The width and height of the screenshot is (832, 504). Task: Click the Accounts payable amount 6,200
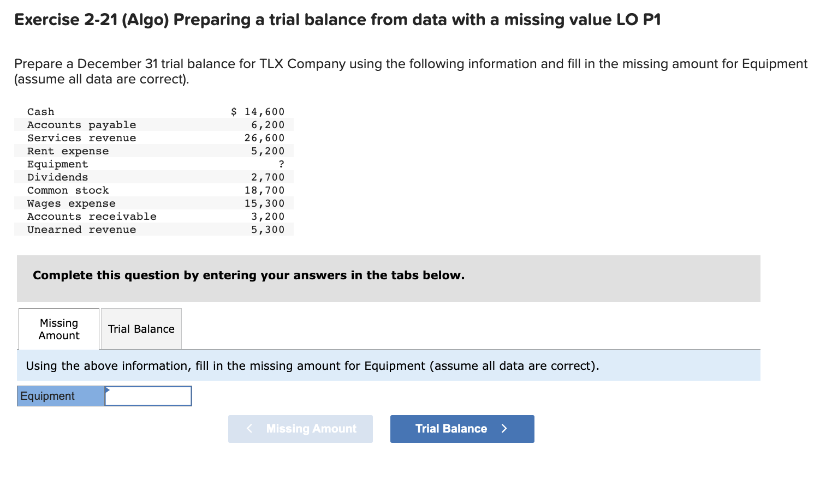pyautogui.click(x=268, y=124)
